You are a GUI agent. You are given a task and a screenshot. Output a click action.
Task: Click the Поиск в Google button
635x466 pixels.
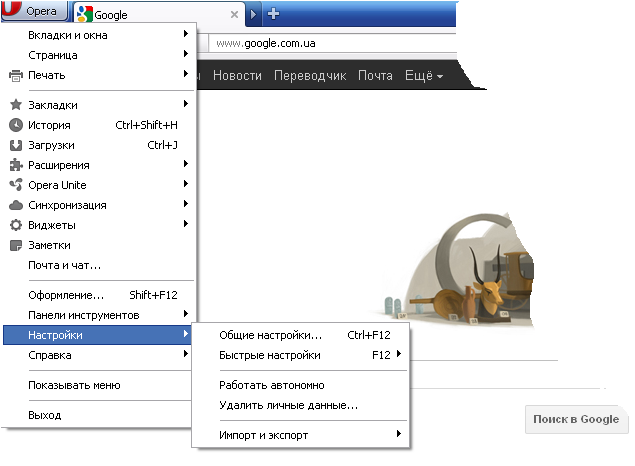(576, 419)
